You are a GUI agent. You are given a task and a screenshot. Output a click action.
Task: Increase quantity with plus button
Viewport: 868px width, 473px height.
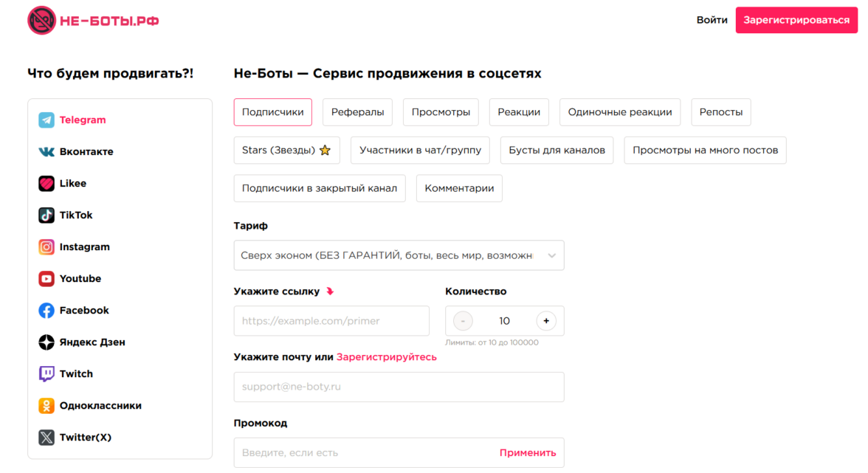[x=546, y=321]
